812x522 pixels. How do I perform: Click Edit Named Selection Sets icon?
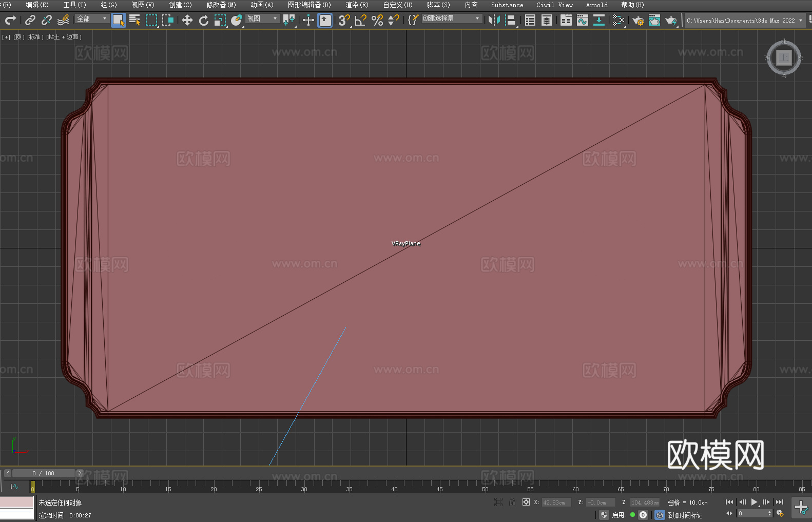pyautogui.click(x=413, y=20)
